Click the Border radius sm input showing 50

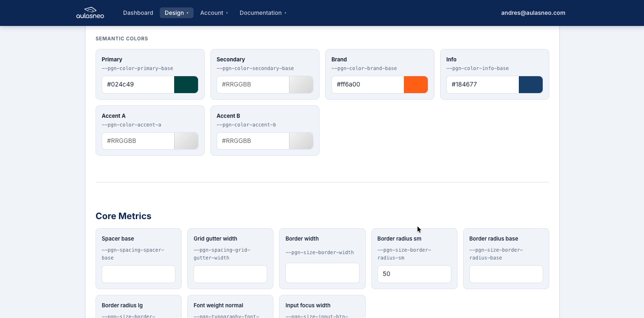click(414, 274)
